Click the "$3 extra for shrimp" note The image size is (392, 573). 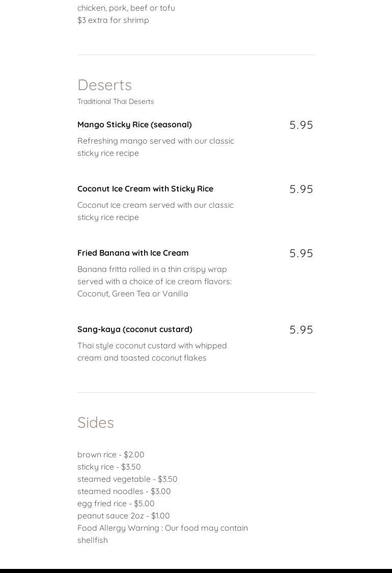tap(113, 20)
